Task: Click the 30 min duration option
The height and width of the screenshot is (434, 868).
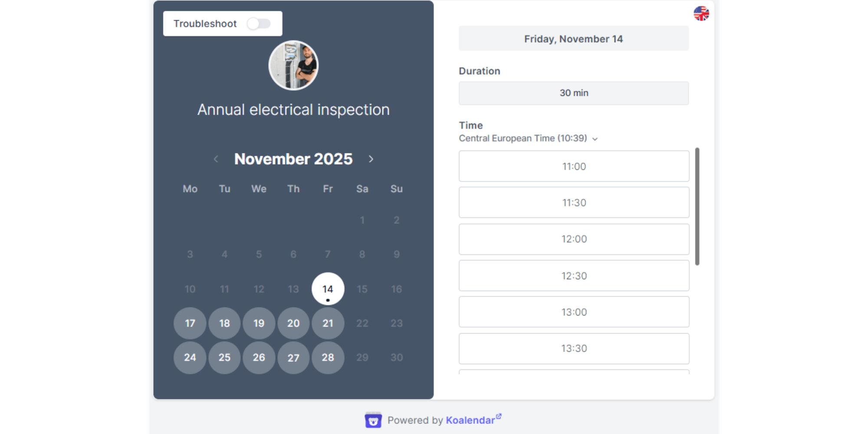Action: tap(574, 93)
